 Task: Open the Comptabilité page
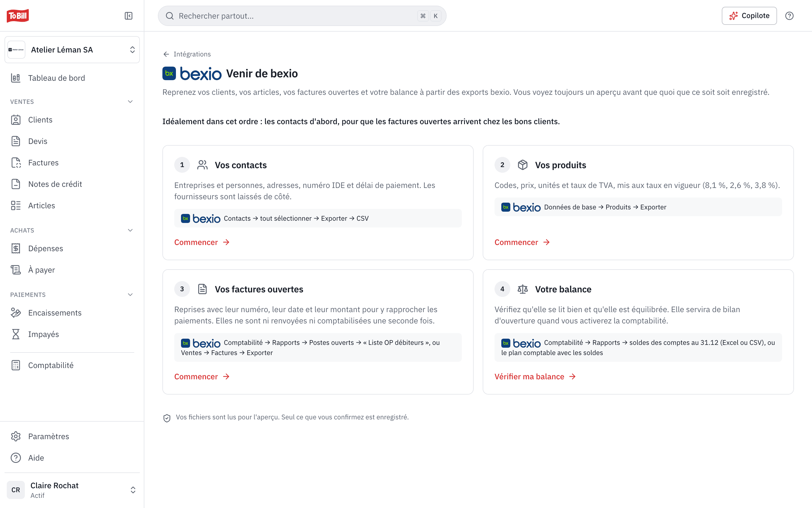click(72, 365)
